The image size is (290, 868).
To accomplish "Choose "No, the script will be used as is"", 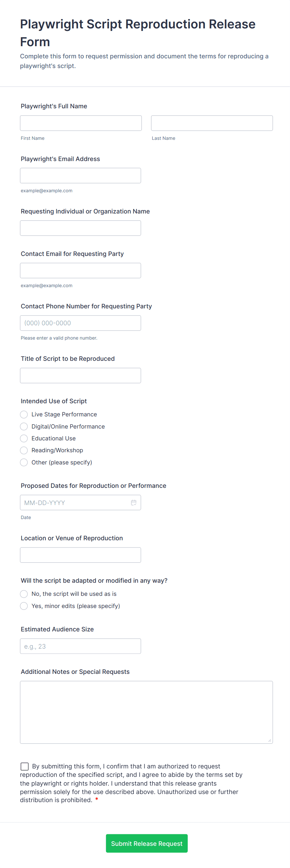I will point(24,594).
